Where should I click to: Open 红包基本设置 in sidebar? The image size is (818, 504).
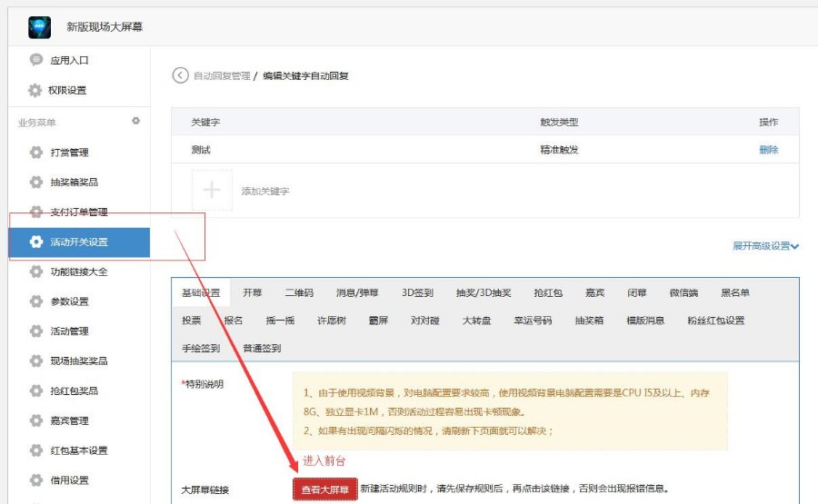tap(79, 450)
